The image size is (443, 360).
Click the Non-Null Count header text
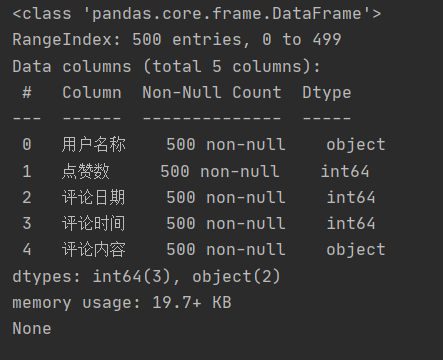[x=212, y=92]
